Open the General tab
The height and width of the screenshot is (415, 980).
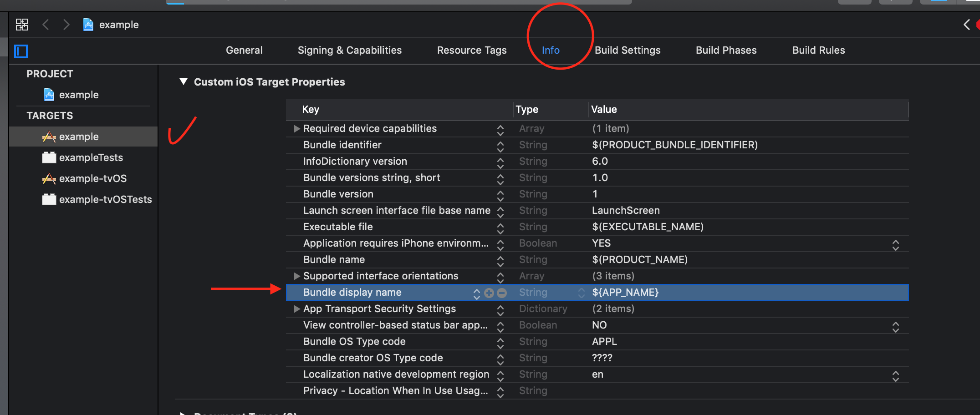tap(244, 50)
